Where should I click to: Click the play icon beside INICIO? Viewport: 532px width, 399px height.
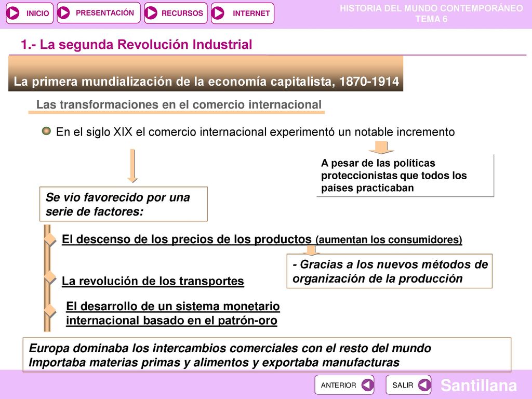pyautogui.click(x=13, y=13)
